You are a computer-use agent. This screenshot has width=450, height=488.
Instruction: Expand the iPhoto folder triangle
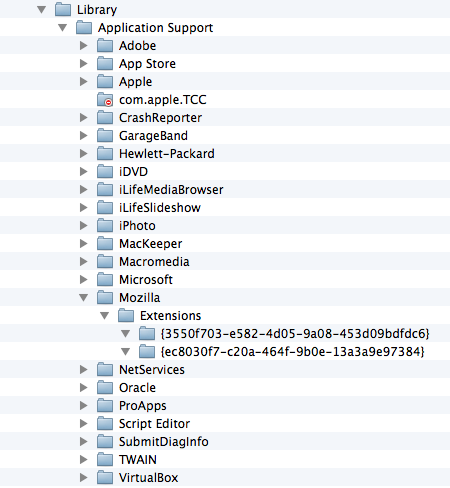coord(84,226)
